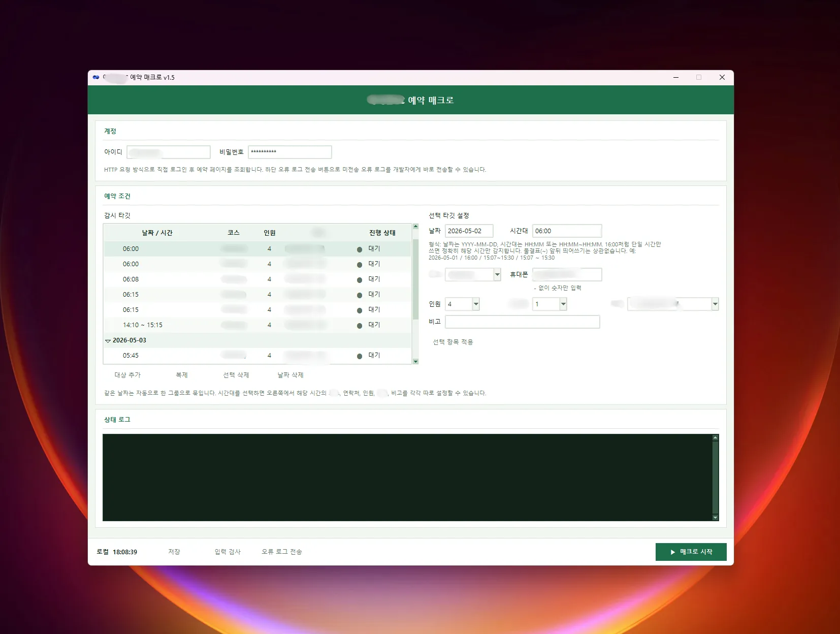Click the 진행 상태 column header
The width and height of the screenshot is (840, 634).
point(382,233)
